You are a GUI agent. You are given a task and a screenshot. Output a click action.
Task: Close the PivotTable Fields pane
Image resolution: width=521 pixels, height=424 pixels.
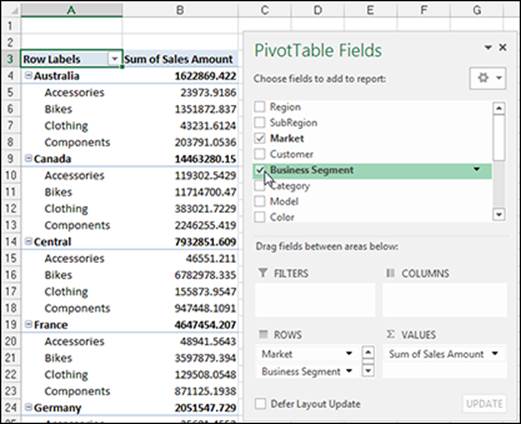tap(503, 48)
